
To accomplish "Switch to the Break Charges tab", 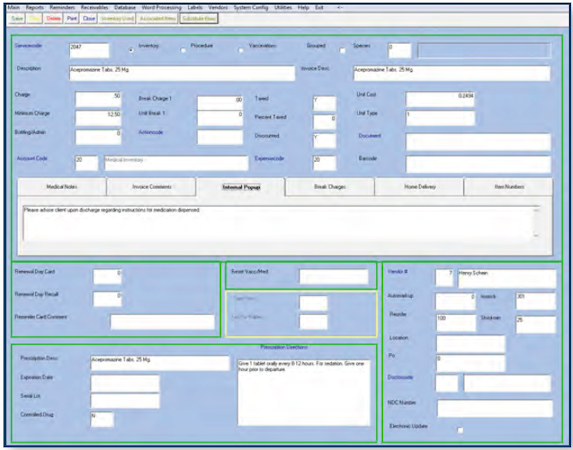I will 330,187.
